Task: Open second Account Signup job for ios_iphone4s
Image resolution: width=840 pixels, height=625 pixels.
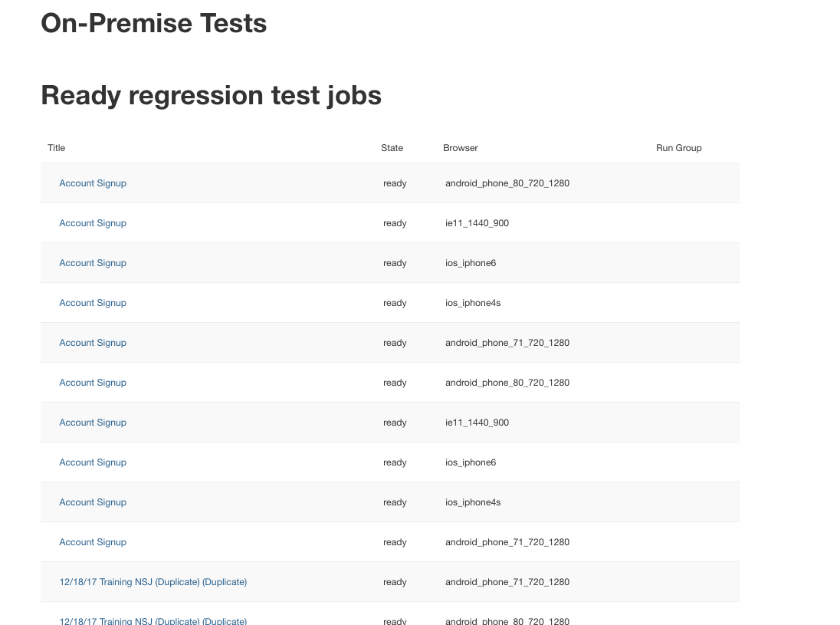Action: click(x=93, y=502)
